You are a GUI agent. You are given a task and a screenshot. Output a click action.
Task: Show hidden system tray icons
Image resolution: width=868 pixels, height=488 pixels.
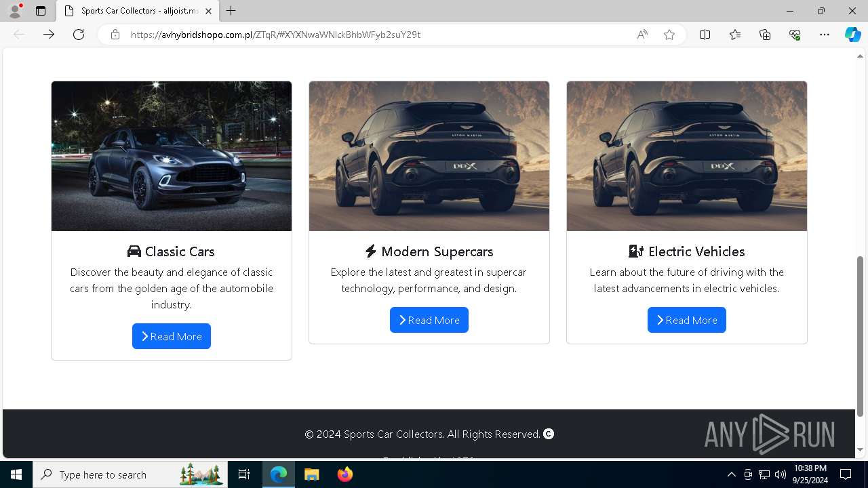731,474
